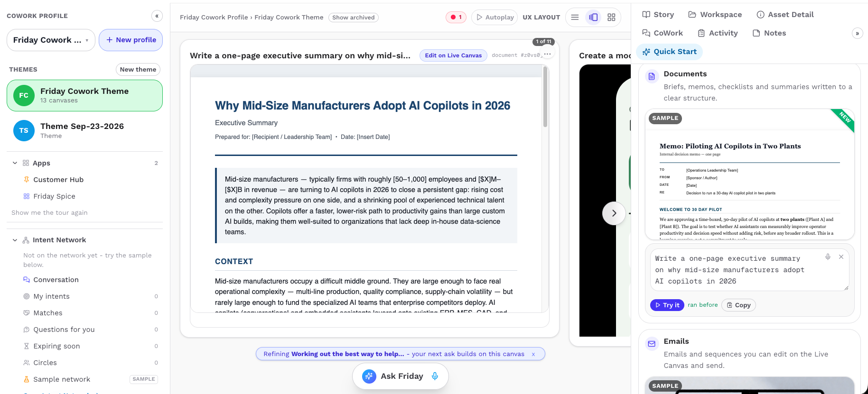Go to next canvas with arrow button

[x=614, y=213]
